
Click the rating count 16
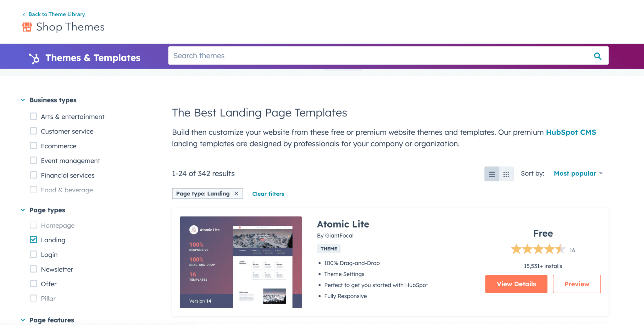[x=572, y=250]
